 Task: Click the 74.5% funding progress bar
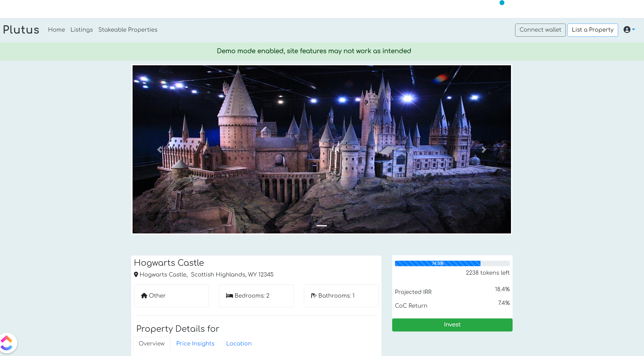[x=437, y=263]
